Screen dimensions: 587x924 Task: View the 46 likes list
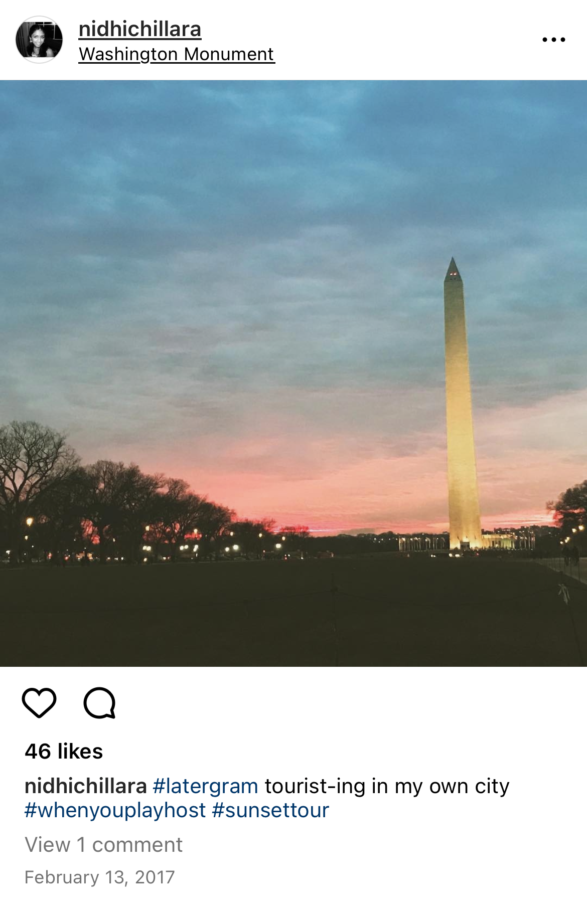coord(64,752)
